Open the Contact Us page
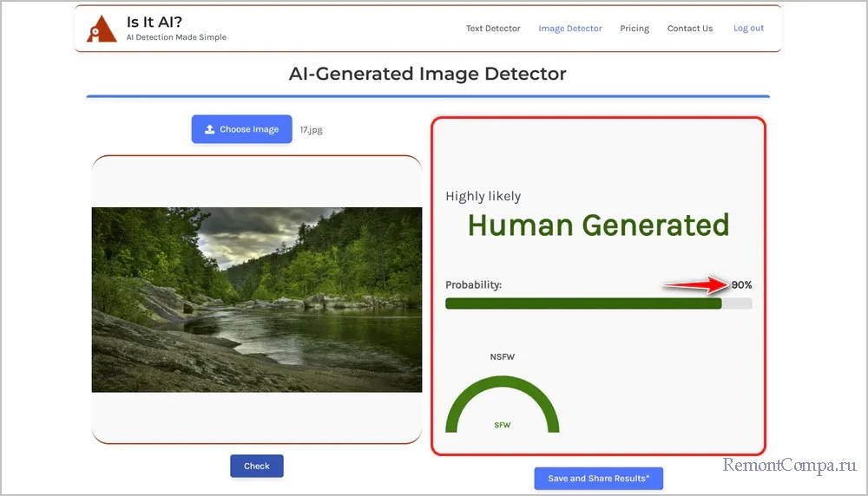Image resolution: width=868 pixels, height=496 pixels. pyautogui.click(x=689, y=29)
